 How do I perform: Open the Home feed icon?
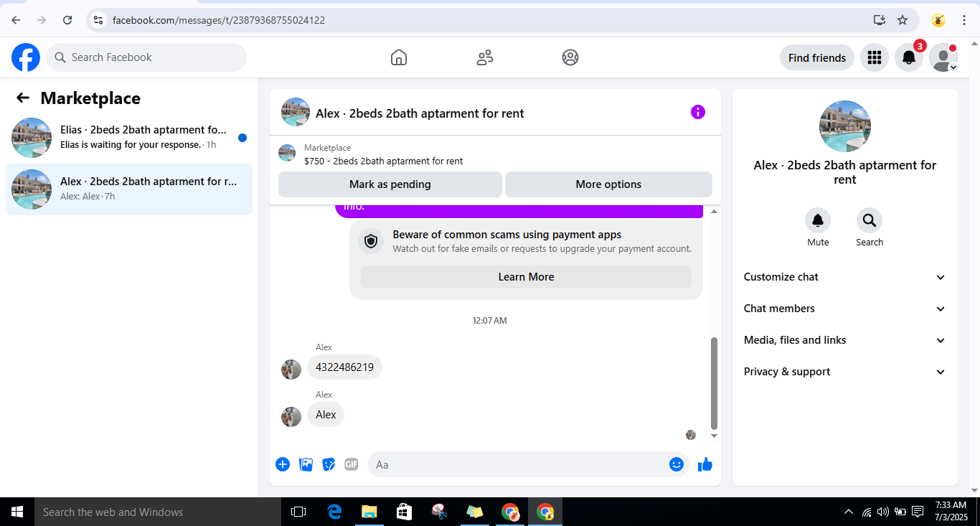[399, 57]
